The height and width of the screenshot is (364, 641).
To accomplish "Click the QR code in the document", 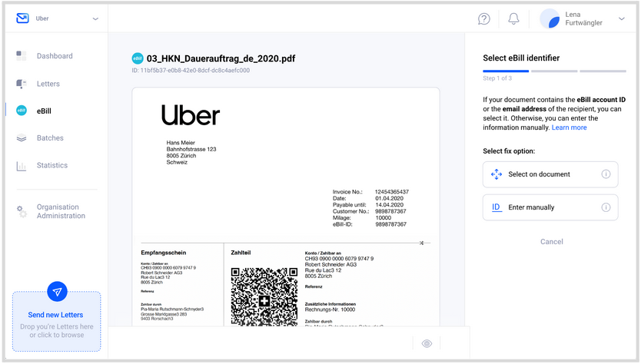I will [264, 297].
